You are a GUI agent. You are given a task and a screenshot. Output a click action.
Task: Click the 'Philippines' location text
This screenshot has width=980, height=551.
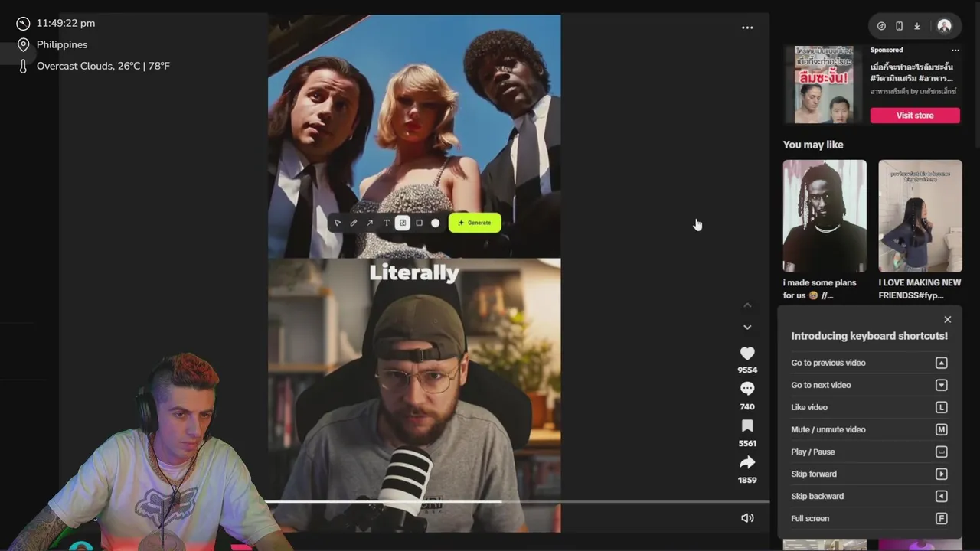click(62, 44)
